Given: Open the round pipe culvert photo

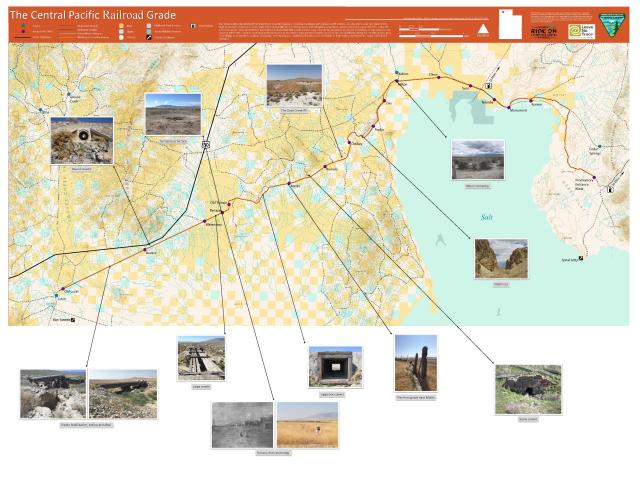Looking at the screenshot, I should pos(82,141).
